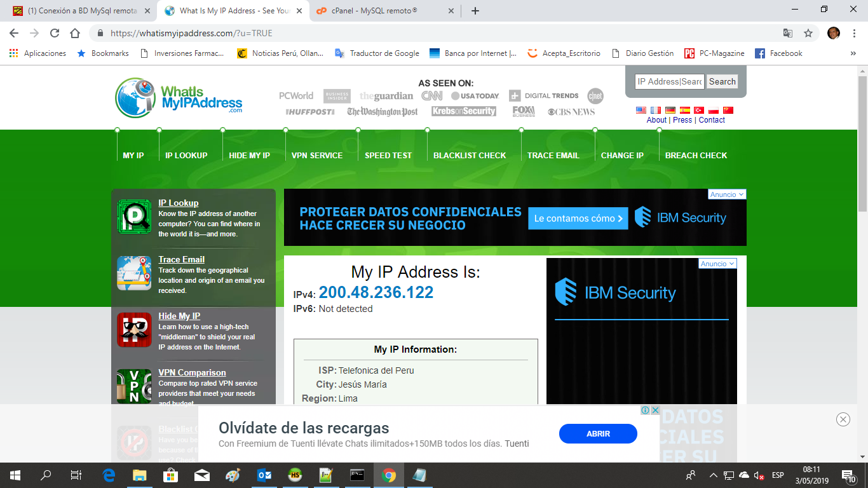This screenshot has height=488, width=868.
Task: Open Microsoft Edge from the taskbar
Action: [x=109, y=475]
